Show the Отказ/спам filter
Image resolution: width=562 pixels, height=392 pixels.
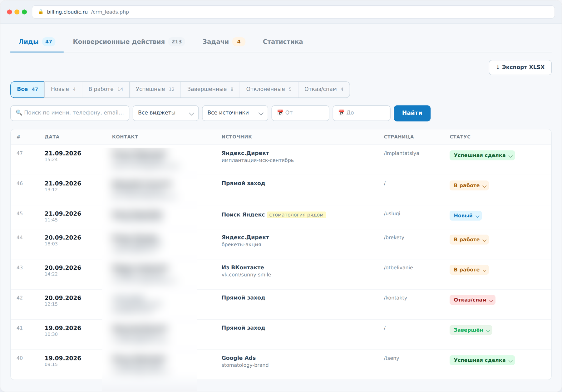(324, 90)
